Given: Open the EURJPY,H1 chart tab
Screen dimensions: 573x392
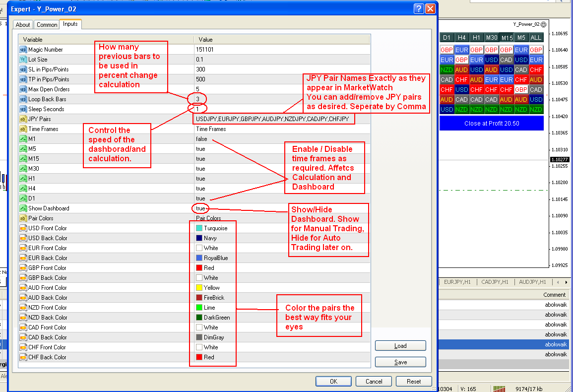Looking at the screenshot, I should pyautogui.click(x=457, y=282).
